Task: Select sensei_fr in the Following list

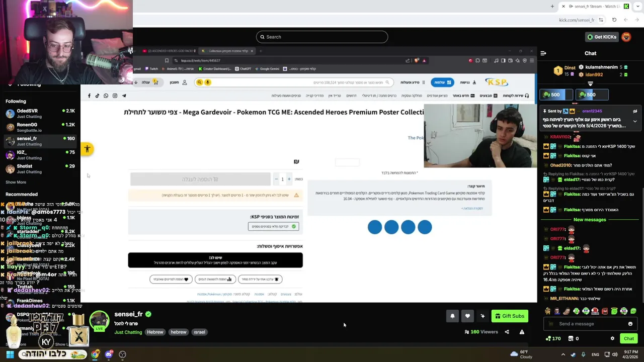Action: pyautogui.click(x=40, y=141)
